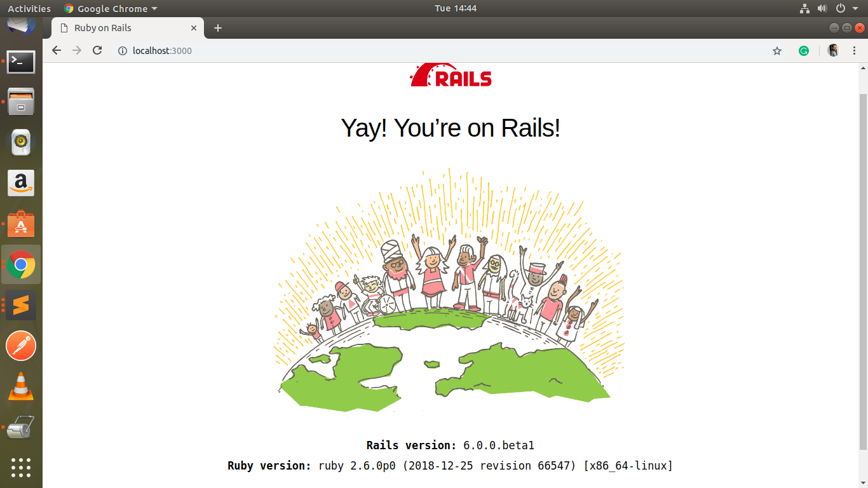This screenshot has width=868, height=488.
Task: Expand the system menu arrow
Action: pyautogui.click(x=855, y=9)
